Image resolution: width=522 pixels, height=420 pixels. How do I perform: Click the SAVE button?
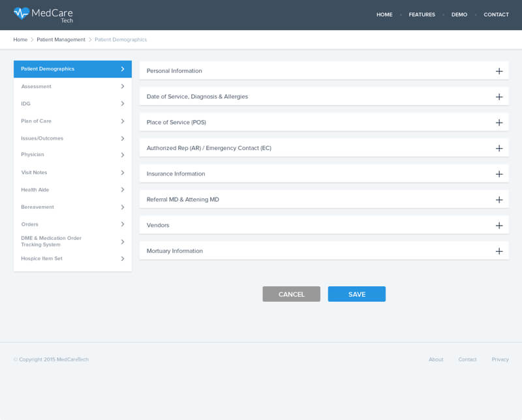coord(356,294)
